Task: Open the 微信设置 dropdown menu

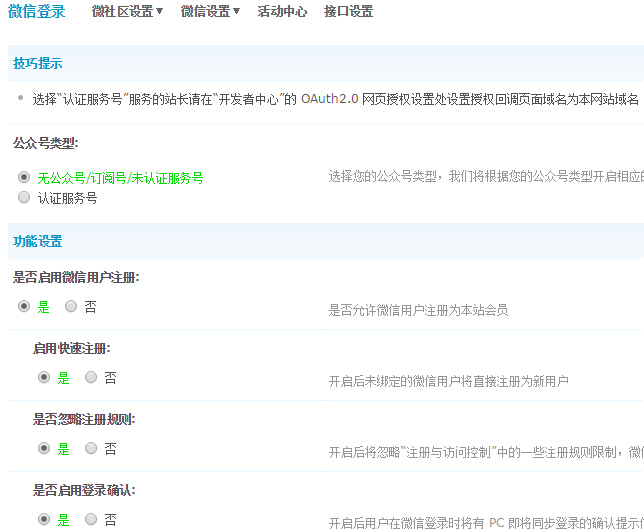Action: (210, 11)
